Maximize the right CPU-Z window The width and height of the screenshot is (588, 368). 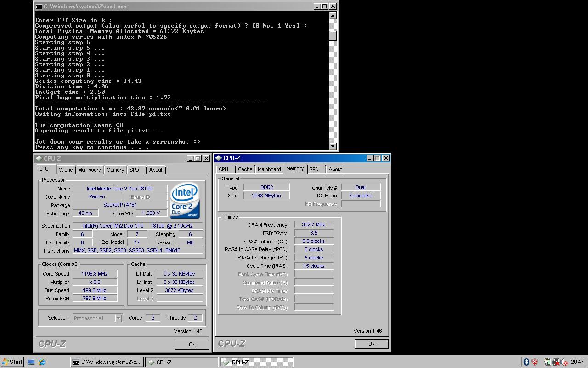[378, 158]
